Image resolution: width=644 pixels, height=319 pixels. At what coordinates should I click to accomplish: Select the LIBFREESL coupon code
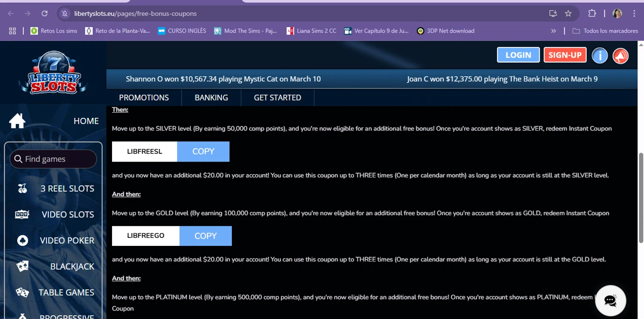click(x=145, y=151)
